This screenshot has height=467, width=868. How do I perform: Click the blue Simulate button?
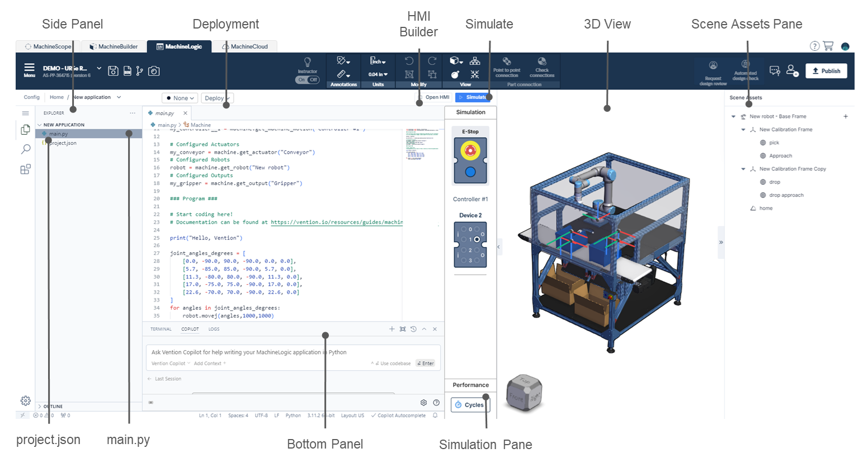[x=473, y=97]
